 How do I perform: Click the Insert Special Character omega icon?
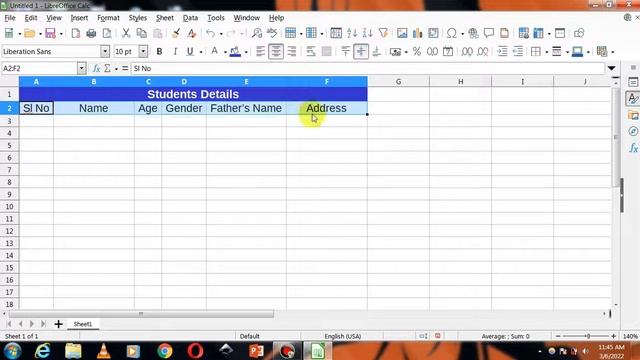(x=451, y=33)
